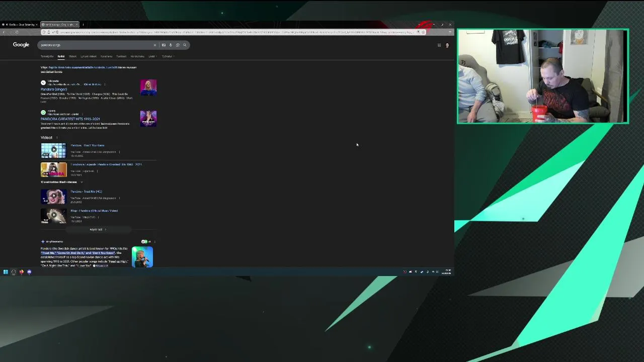Viewport: 644px width, 362px height.
Task: Open the Google account avatar
Action: (447, 45)
